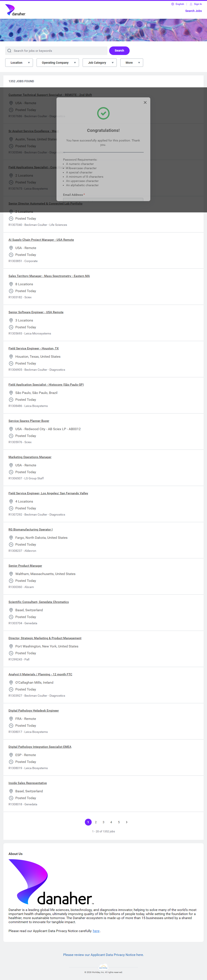Click the Danaher logo in header

click(15, 10)
